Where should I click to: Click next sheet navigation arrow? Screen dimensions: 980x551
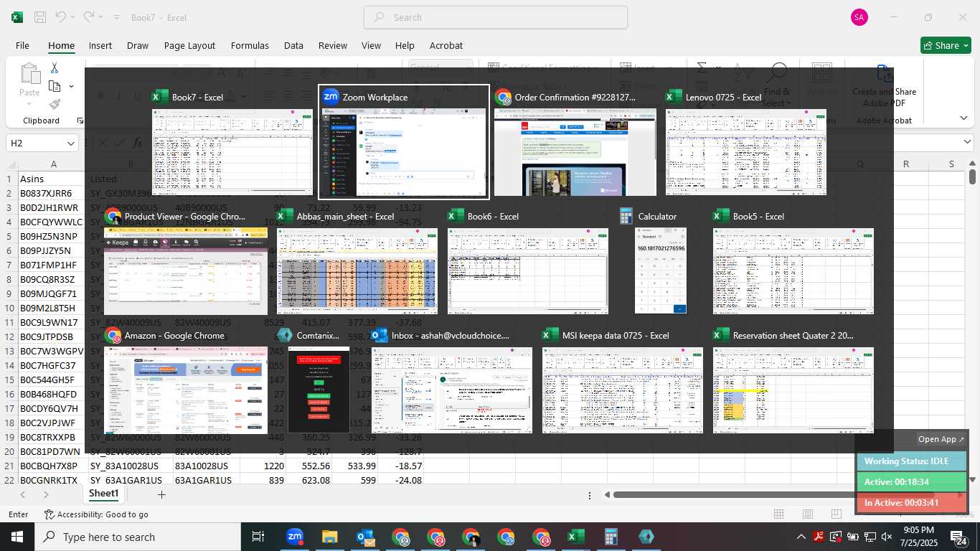coord(46,494)
